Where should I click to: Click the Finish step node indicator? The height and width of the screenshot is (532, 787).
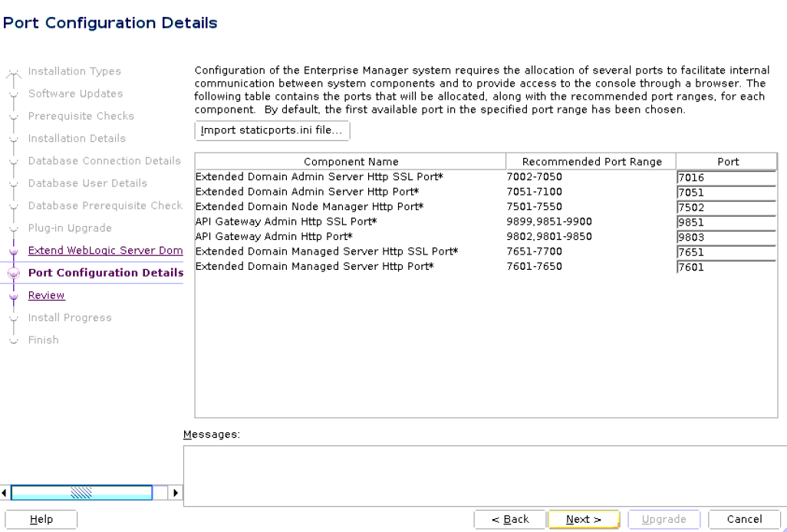(15, 340)
